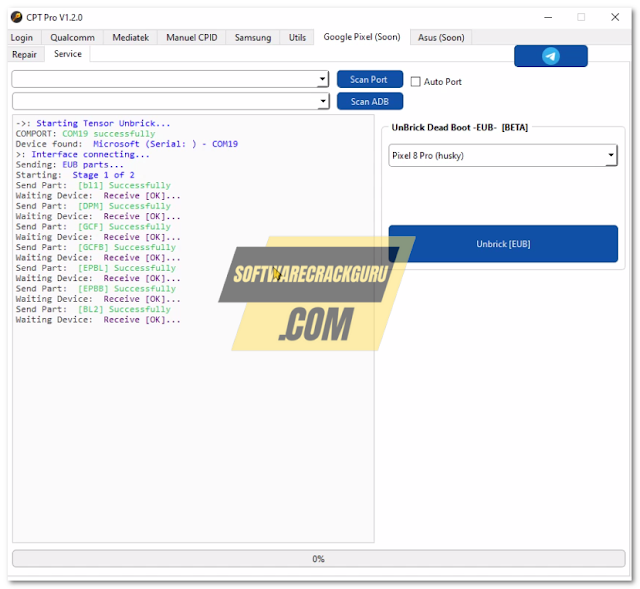Open the Utils tab

tap(297, 37)
